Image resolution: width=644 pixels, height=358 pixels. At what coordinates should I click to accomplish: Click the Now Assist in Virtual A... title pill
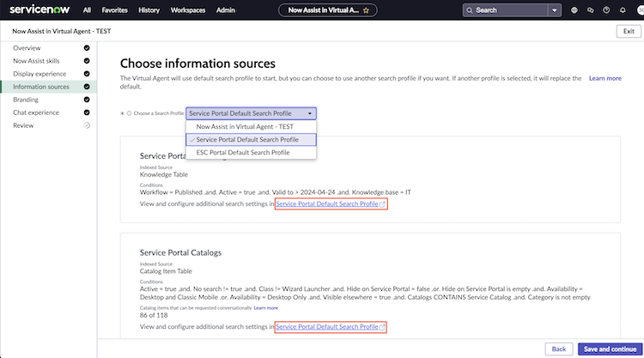[x=327, y=10]
